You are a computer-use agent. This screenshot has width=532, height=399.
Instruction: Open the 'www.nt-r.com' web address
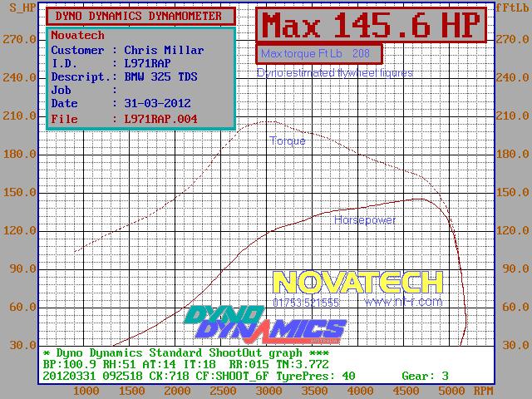403,302
